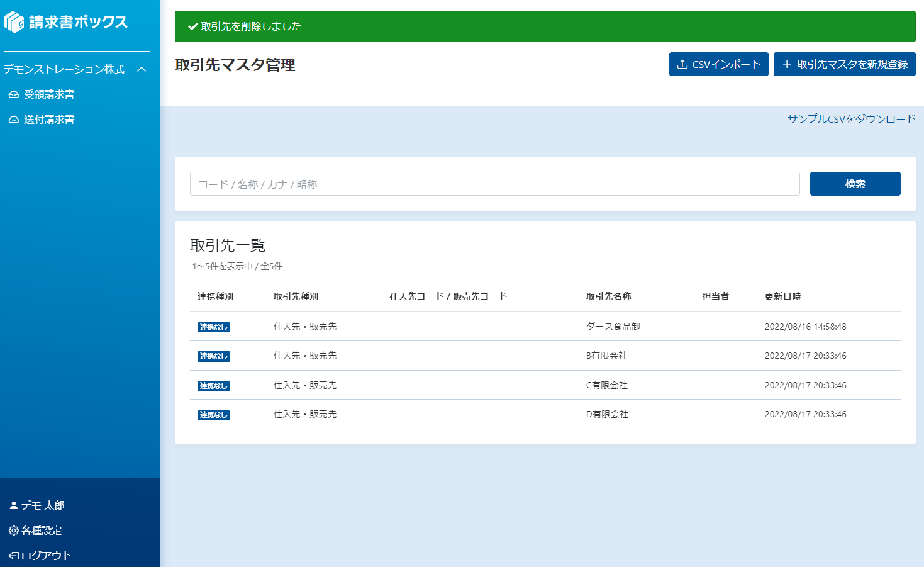Image resolution: width=924 pixels, height=567 pixels.
Task: Click the 連携なし badge in ダース食品卸 row
Action: point(214,327)
